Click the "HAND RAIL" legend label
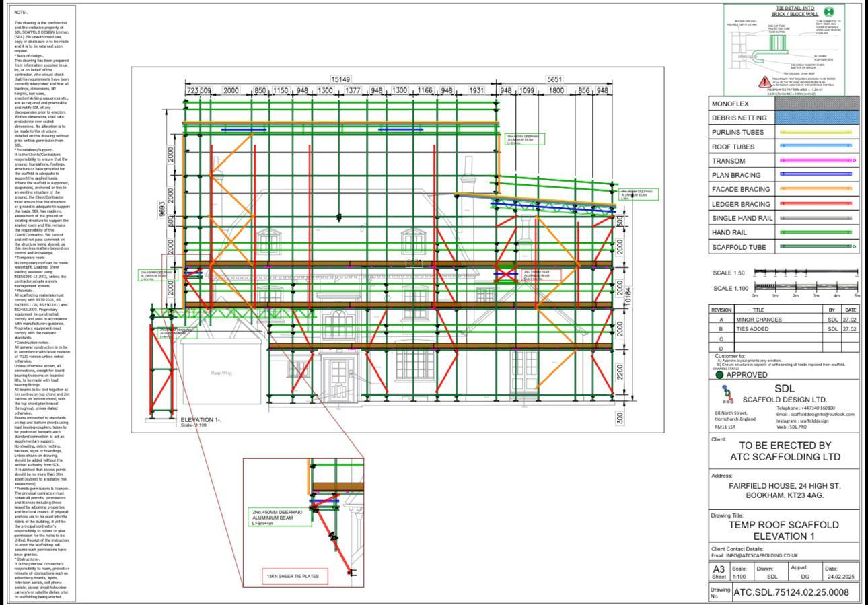The height and width of the screenshot is (605, 868). [729, 233]
